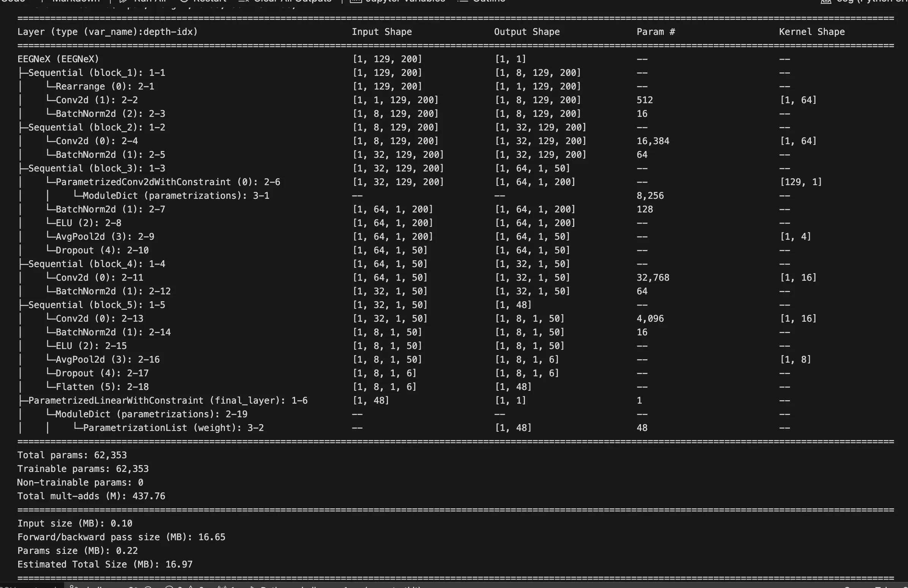Screen dimensions: 908x588
Task: Click the Input Shape column header
Action: click(381, 31)
